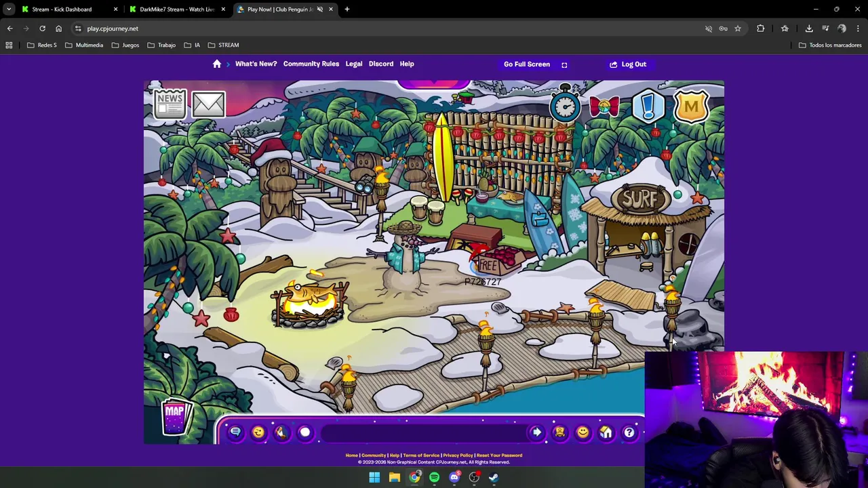The height and width of the screenshot is (488, 868).
Task: Click the Reset Your Password link
Action: click(499, 455)
